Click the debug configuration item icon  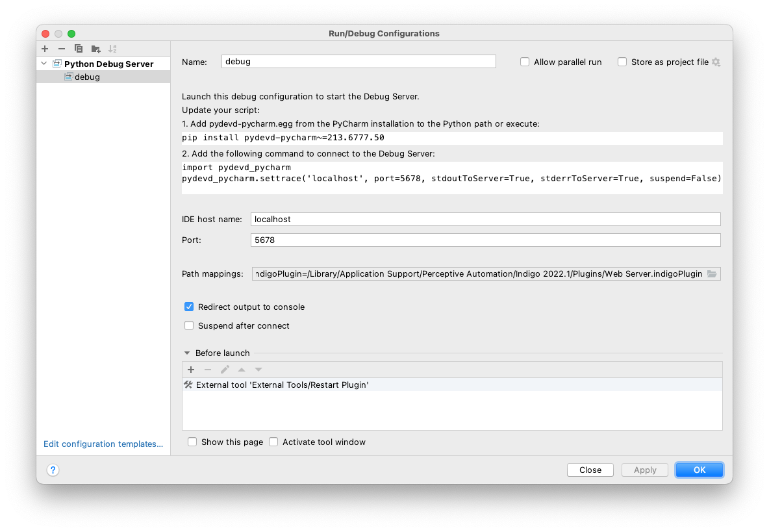[69, 77]
